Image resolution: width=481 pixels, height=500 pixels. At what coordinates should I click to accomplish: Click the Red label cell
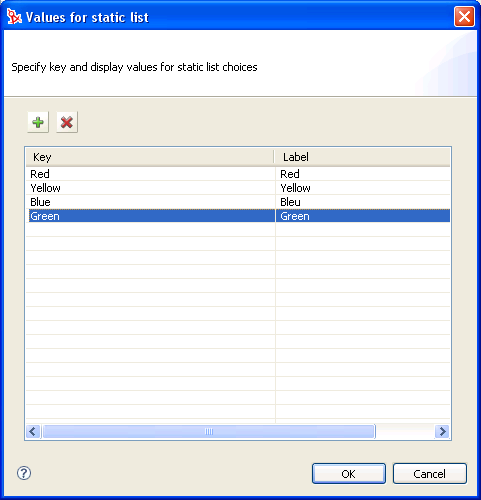(363, 174)
